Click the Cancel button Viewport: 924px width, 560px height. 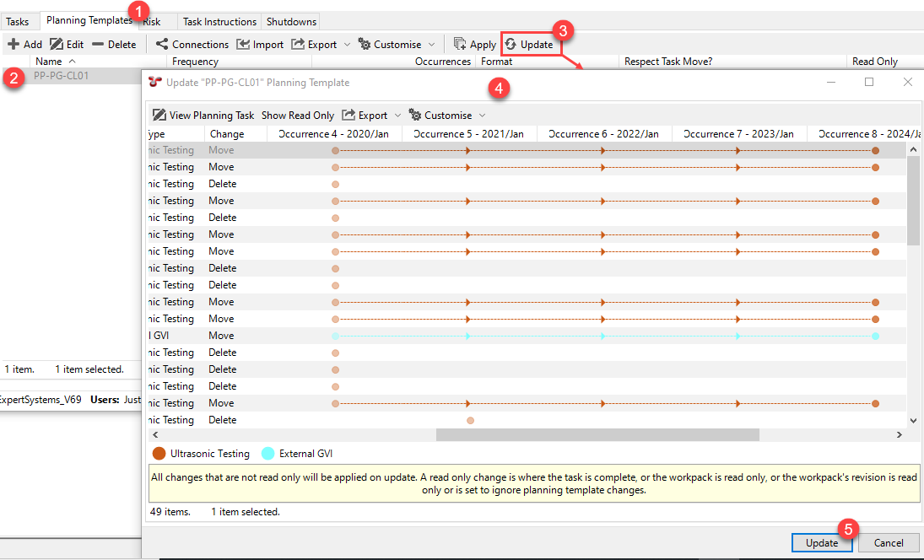point(888,543)
